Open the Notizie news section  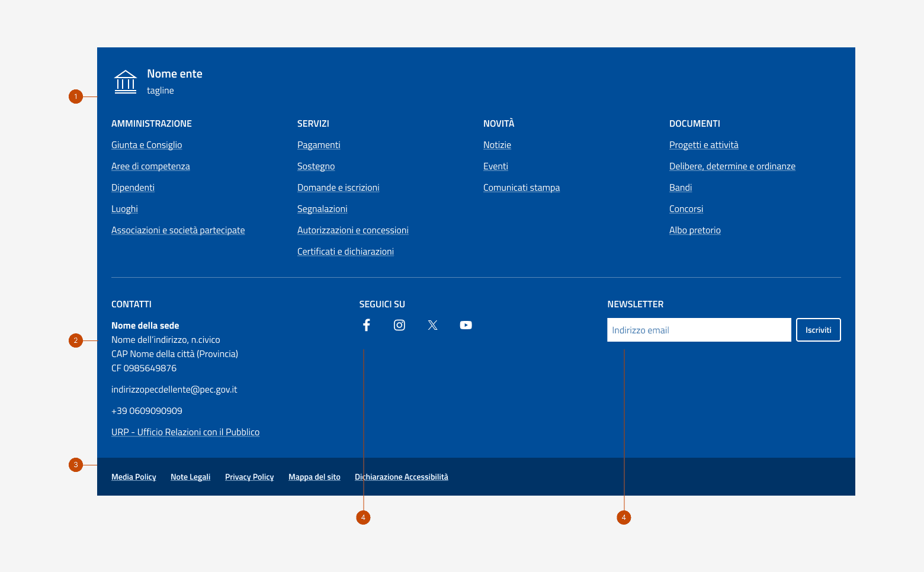tap(497, 144)
